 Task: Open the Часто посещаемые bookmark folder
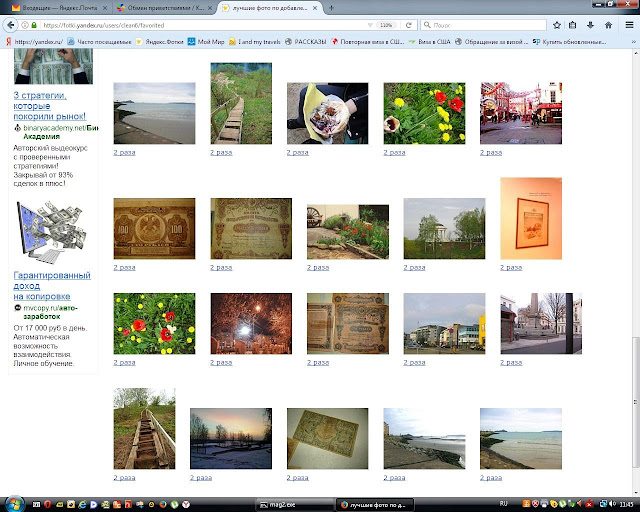click(99, 42)
